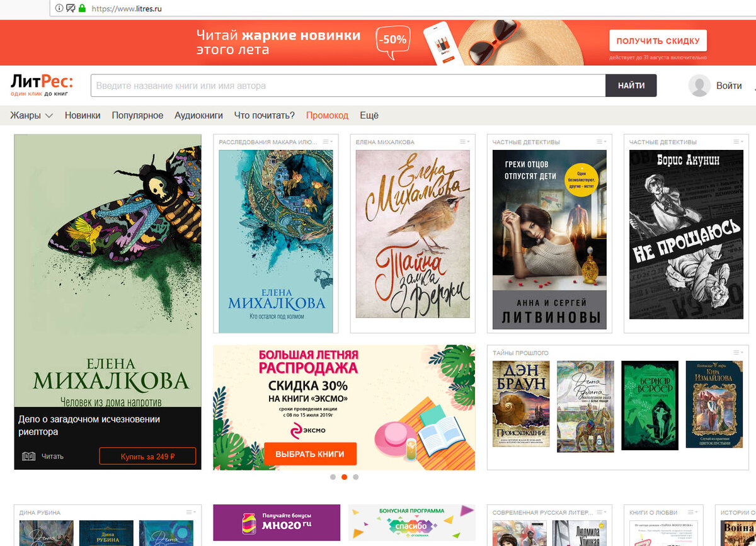Select the active orange carousel dot
Image resolution: width=756 pixels, height=546 pixels.
[x=345, y=477]
